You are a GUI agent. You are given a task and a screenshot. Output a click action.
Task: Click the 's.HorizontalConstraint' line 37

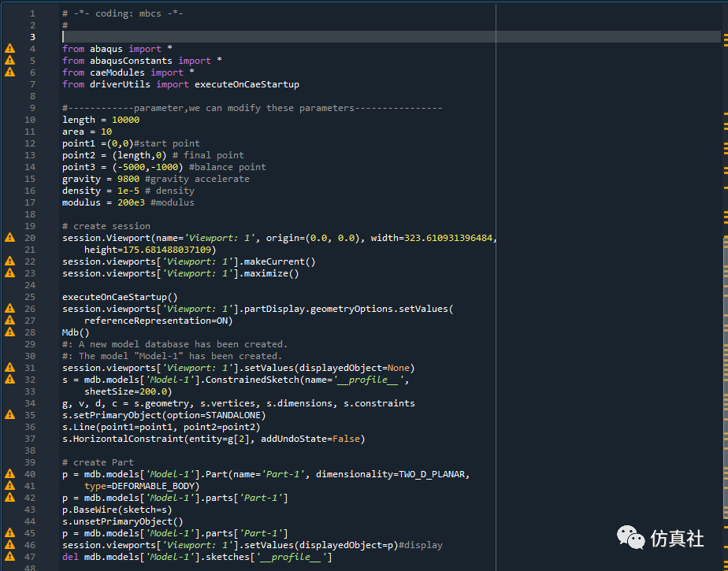(214, 439)
